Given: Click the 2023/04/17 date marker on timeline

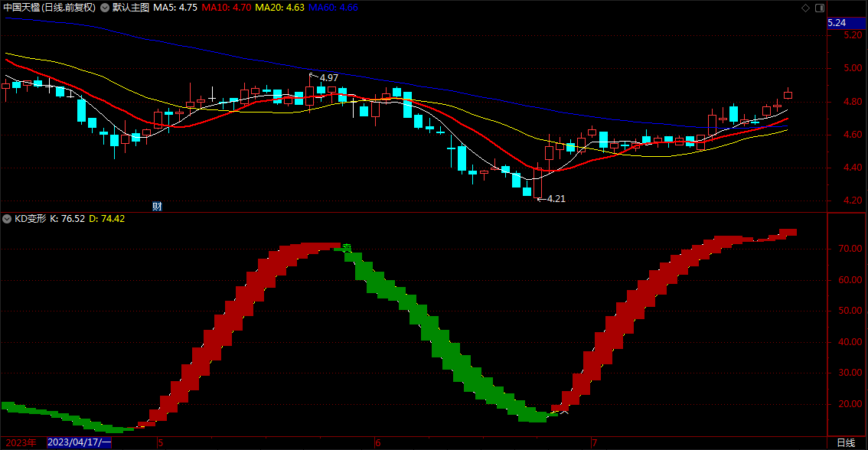Looking at the screenshot, I should 79,442.
